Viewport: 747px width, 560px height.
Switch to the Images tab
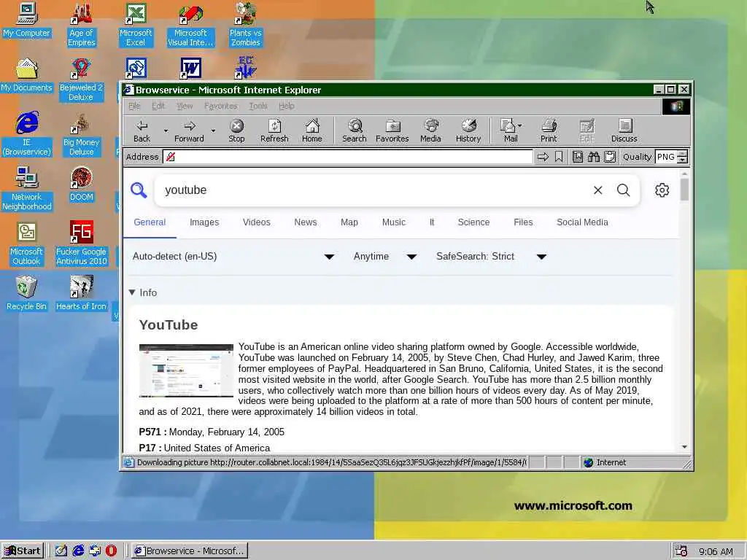(204, 222)
